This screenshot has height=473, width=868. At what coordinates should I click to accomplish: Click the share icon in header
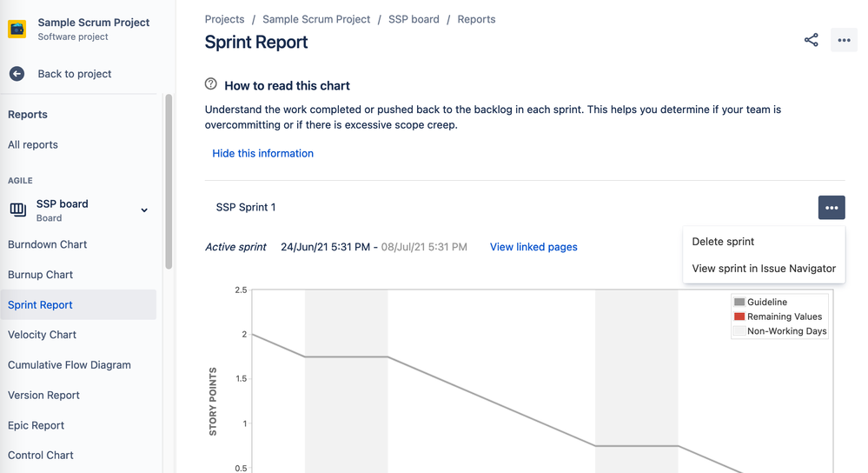point(811,40)
